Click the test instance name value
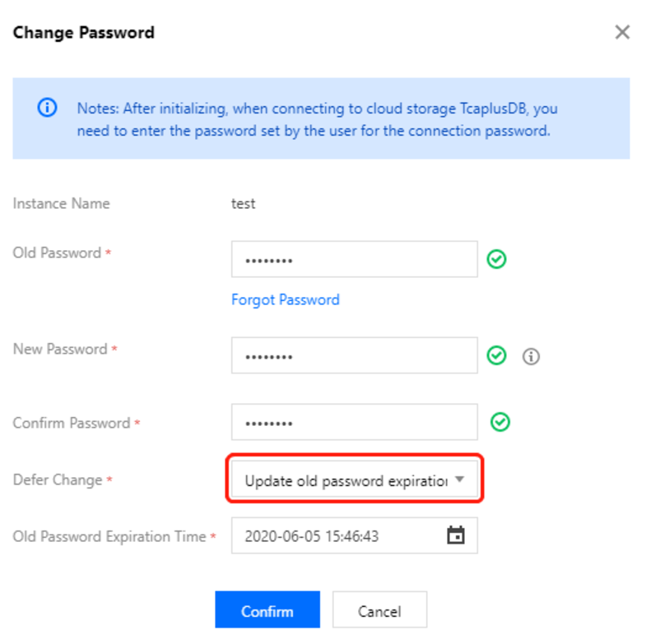Screen dimensions: 646x644 (243, 203)
